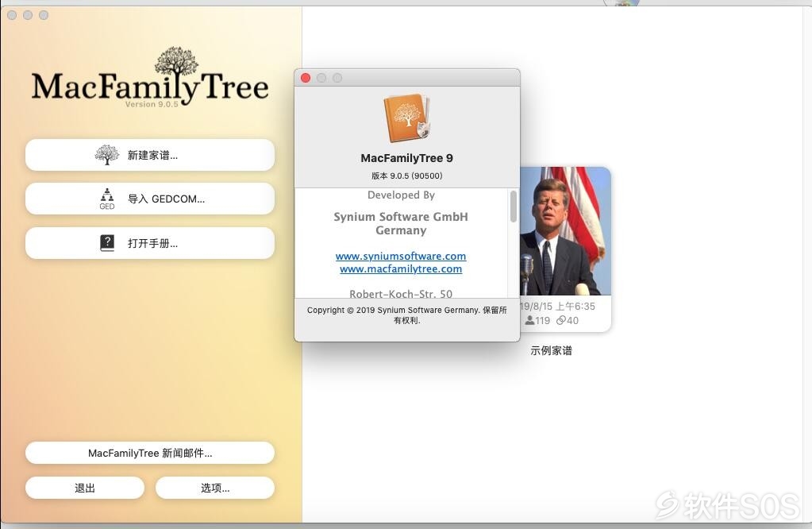Import a GEDCOM file with 导入 GEDCOM
This screenshot has width=812, height=529.
click(150, 199)
